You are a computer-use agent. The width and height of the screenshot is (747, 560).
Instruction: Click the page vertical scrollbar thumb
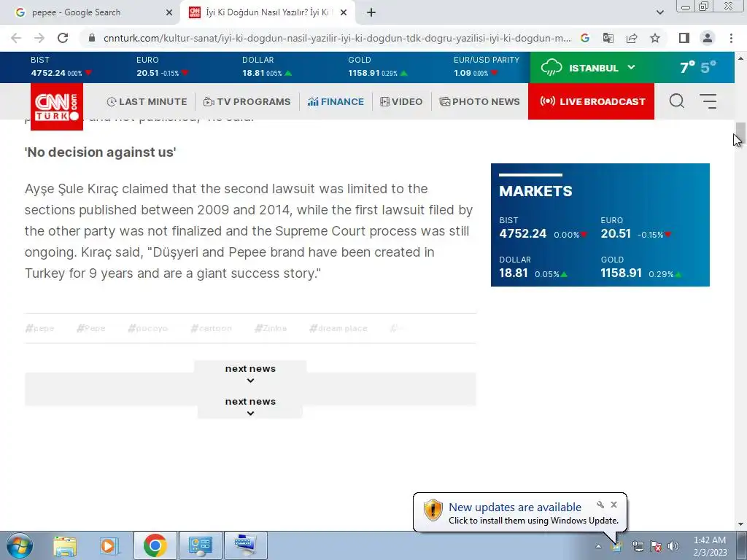coord(740,131)
